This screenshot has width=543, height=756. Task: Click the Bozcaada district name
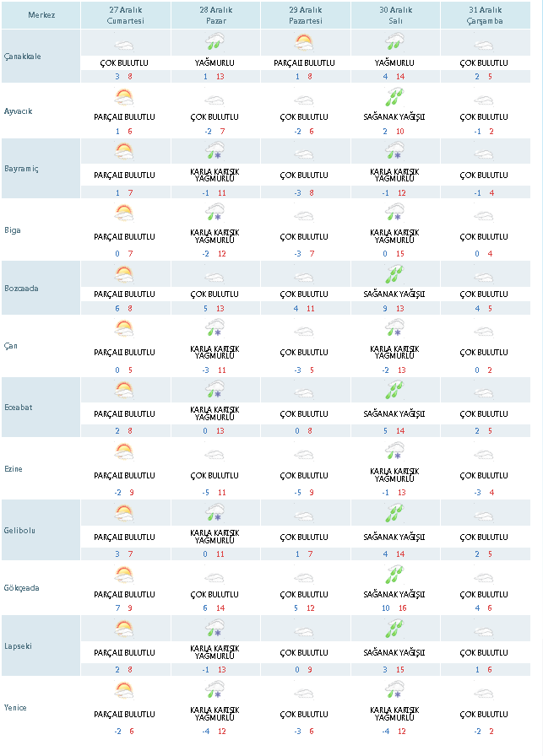(22, 288)
